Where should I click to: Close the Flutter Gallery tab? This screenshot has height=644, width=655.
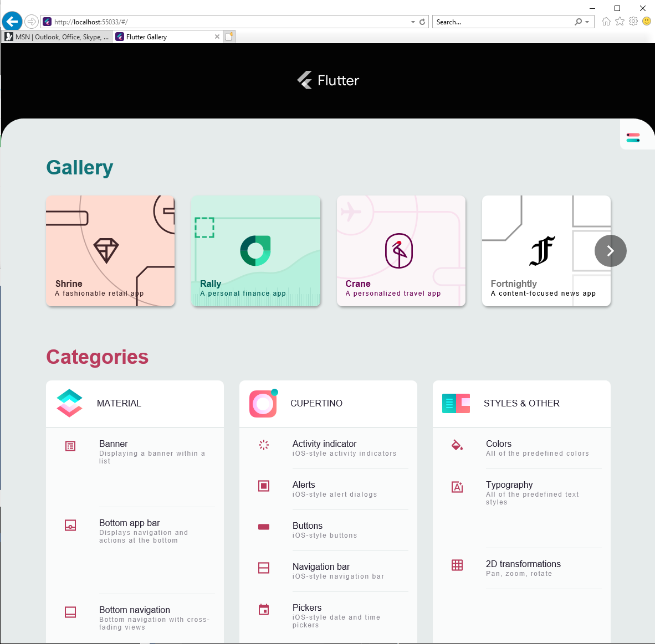point(217,37)
